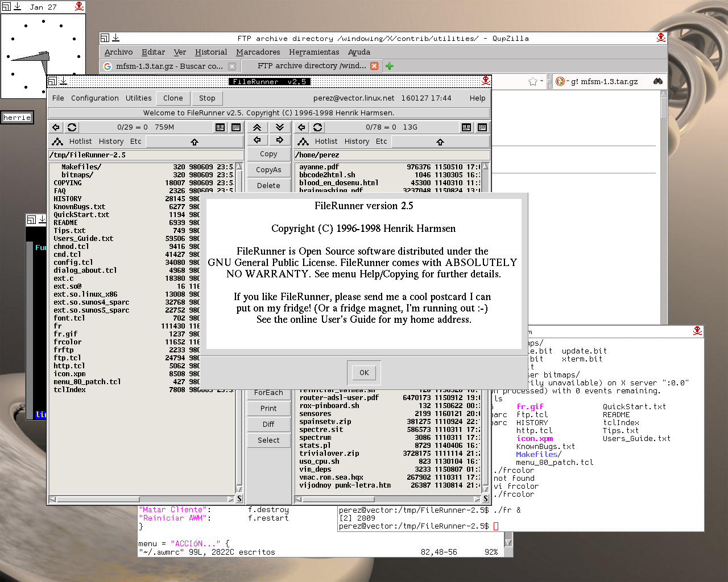Image resolution: width=728 pixels, height=582 pixels.
Task: Click the back arrow icon in the /home/perez pane
Action: [301, 127]
